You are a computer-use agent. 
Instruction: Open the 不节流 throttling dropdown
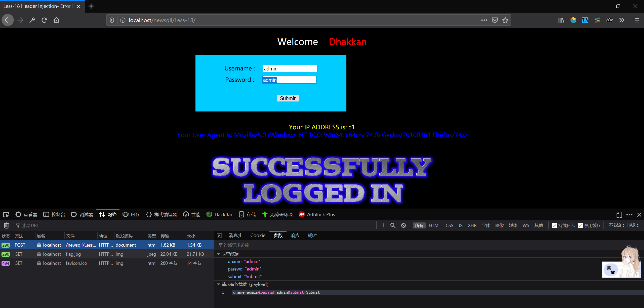coord(616,225)
